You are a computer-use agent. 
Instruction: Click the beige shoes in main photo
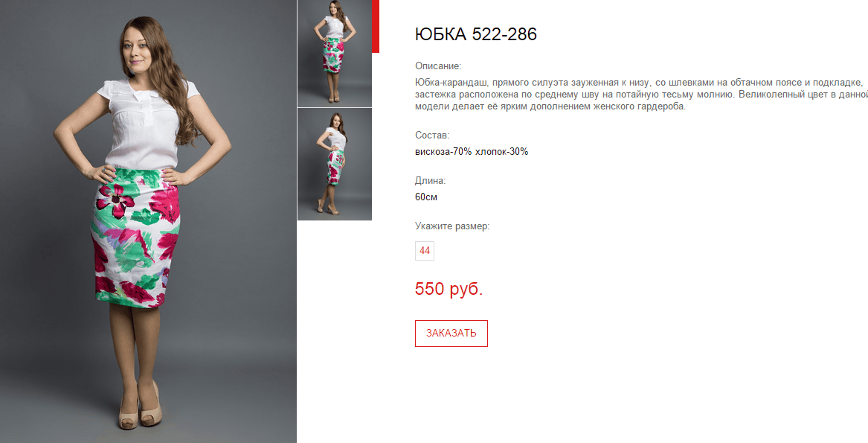140,407
